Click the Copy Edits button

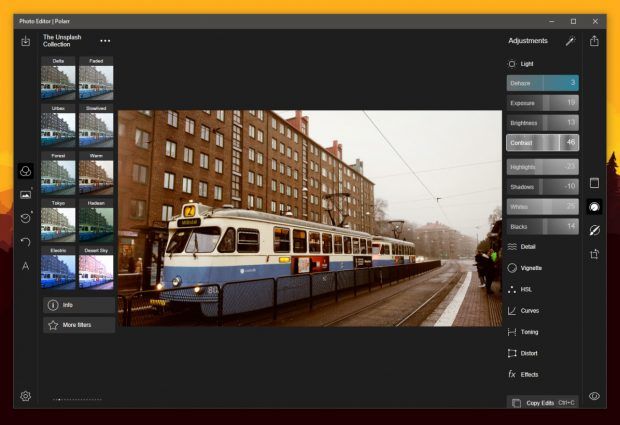(542, 402)
